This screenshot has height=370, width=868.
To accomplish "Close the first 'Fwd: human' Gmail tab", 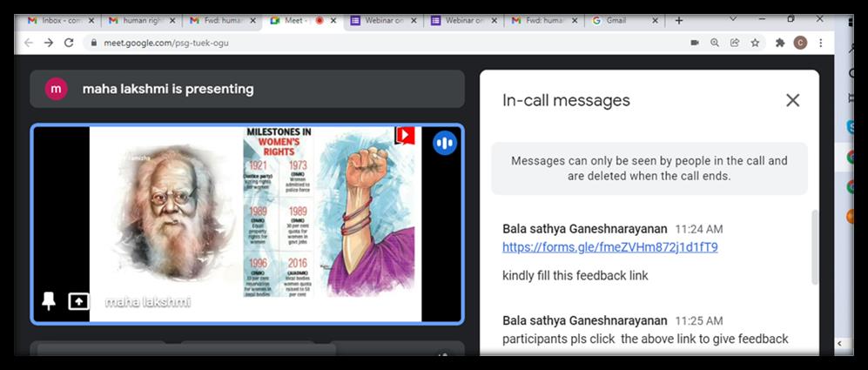I will (x=253, y=21).
